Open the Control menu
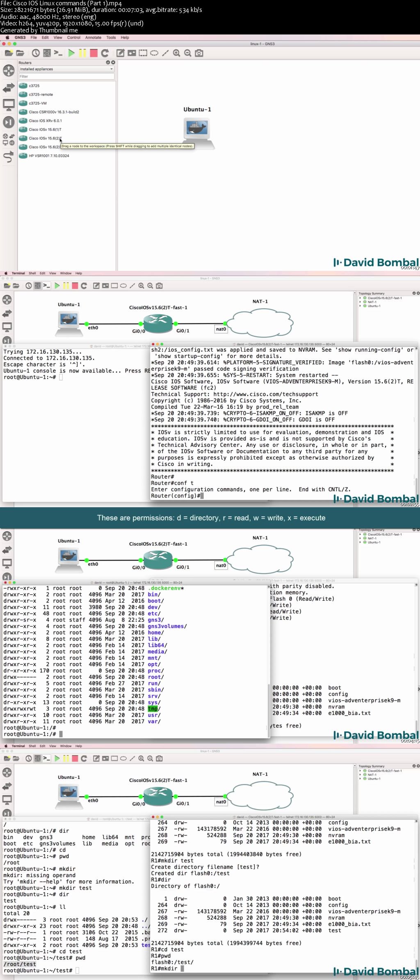The height and width of the screenshot is (980, 420). pos(74,37)
